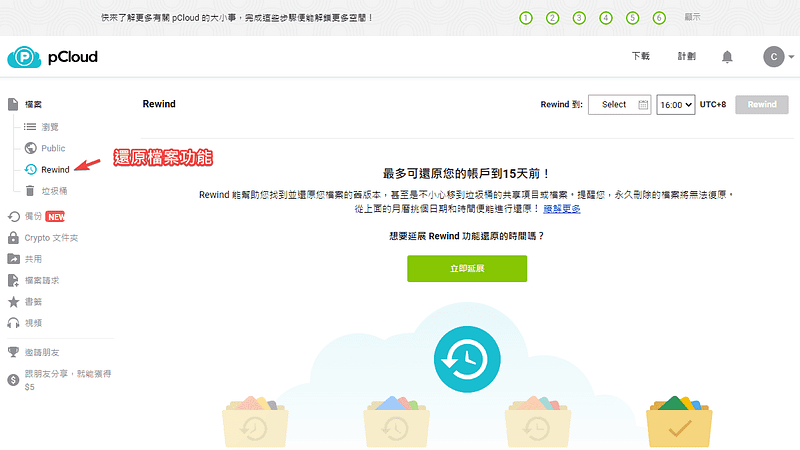
Task: Click 跟朋友分享，就能獲得 $5 text
Action: [x=68, y=380]
